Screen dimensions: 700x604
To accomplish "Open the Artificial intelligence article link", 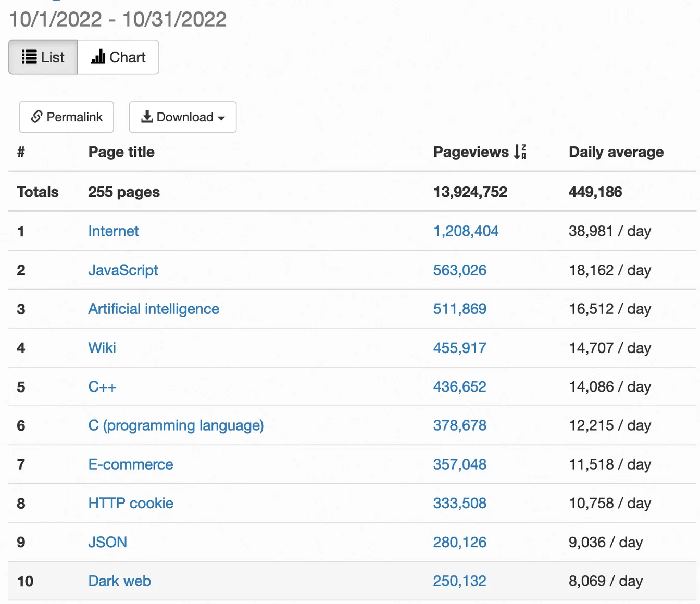I will click(154, 309).
